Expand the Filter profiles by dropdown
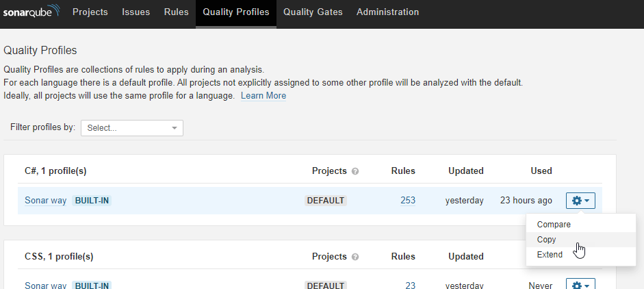 (132, 128)
